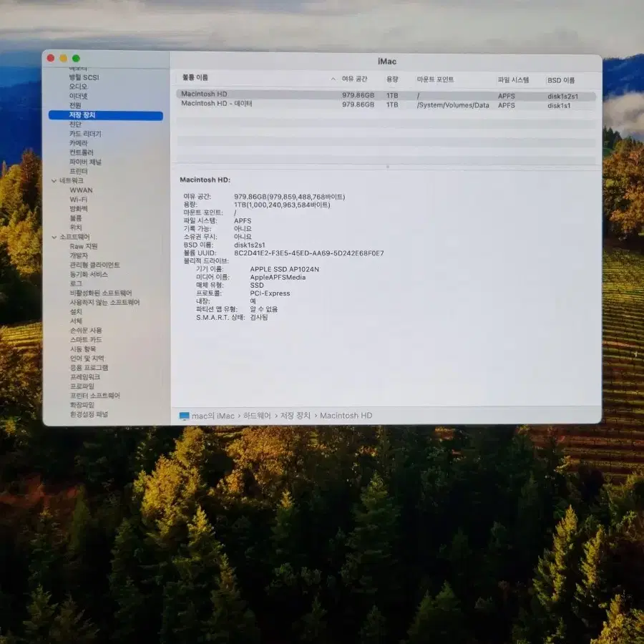Open the 파이버 채널 category
Viewport: 644px width, 644px height.
tap(85, 162)
